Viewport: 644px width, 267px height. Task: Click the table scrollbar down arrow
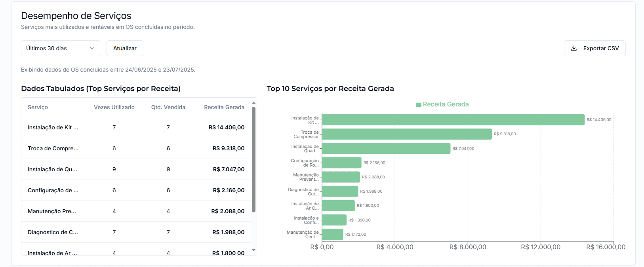253,250
